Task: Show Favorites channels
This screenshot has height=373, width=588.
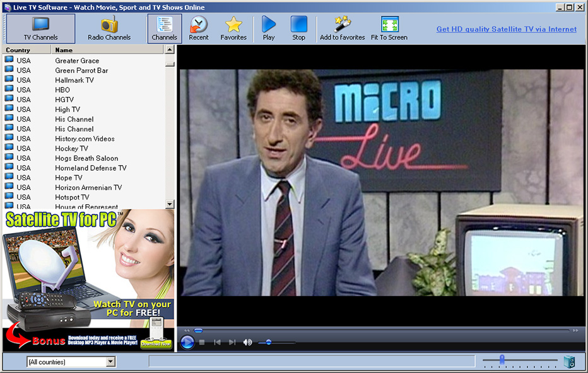Action: [x=233, y=28]
